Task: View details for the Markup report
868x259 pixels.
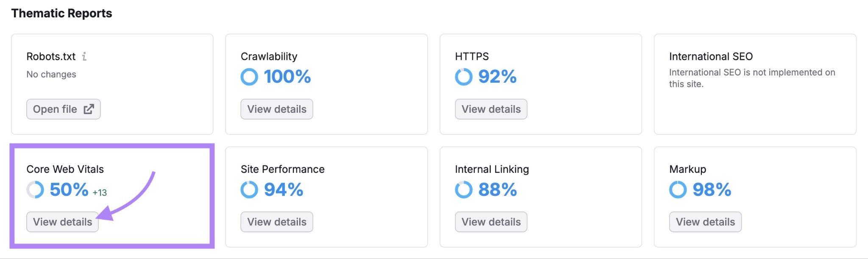Action: pos(705,222)
